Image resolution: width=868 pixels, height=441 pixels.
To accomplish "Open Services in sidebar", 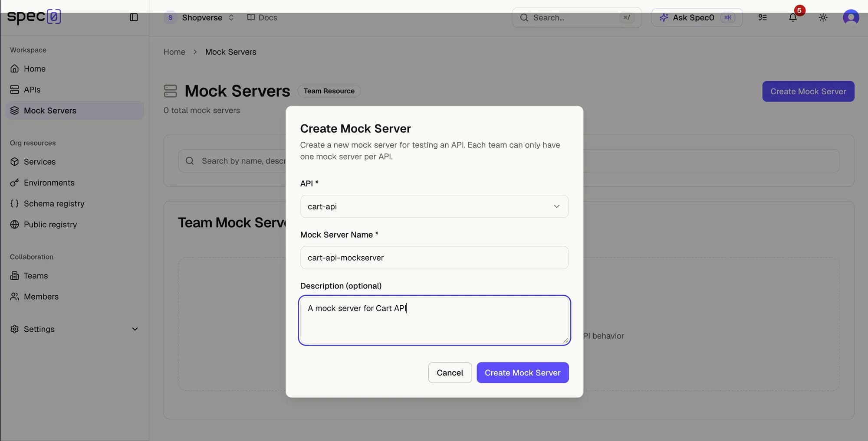I will tap(75, 162).
